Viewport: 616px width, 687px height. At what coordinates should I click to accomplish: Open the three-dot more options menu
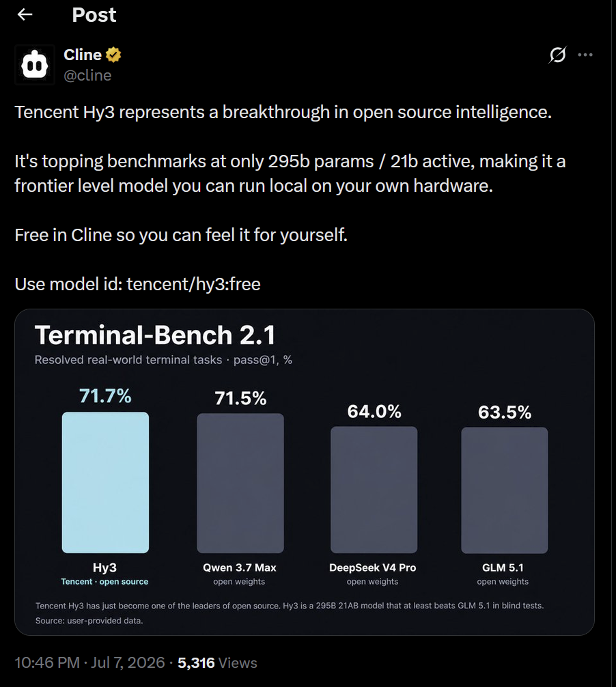point(585,55)
